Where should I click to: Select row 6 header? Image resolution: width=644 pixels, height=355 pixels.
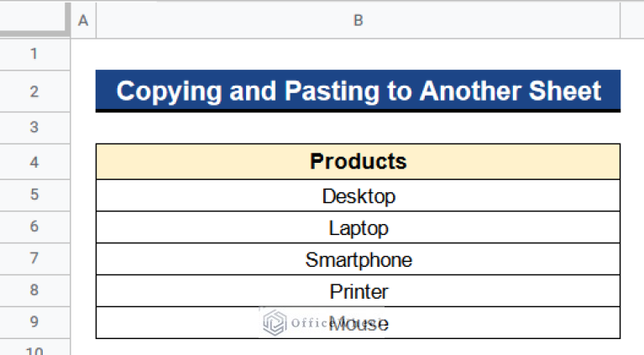point(34,227)
